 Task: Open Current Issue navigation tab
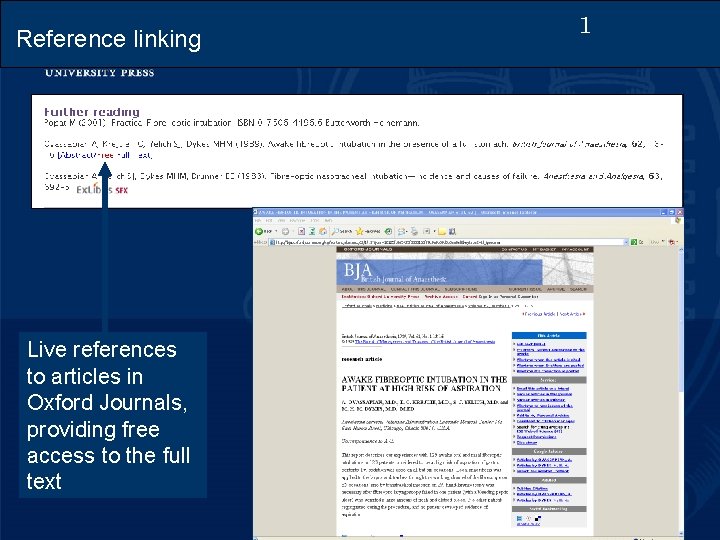525,289
